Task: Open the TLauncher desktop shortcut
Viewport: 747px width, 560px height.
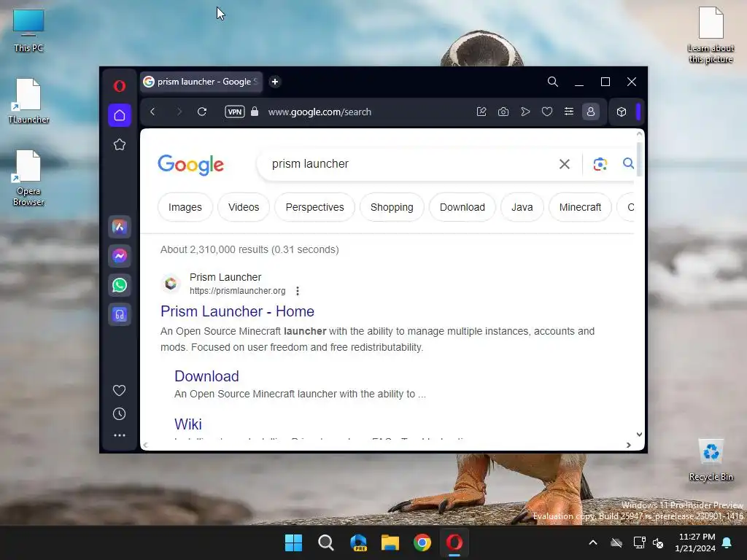Action: click(x=28, y=101)
